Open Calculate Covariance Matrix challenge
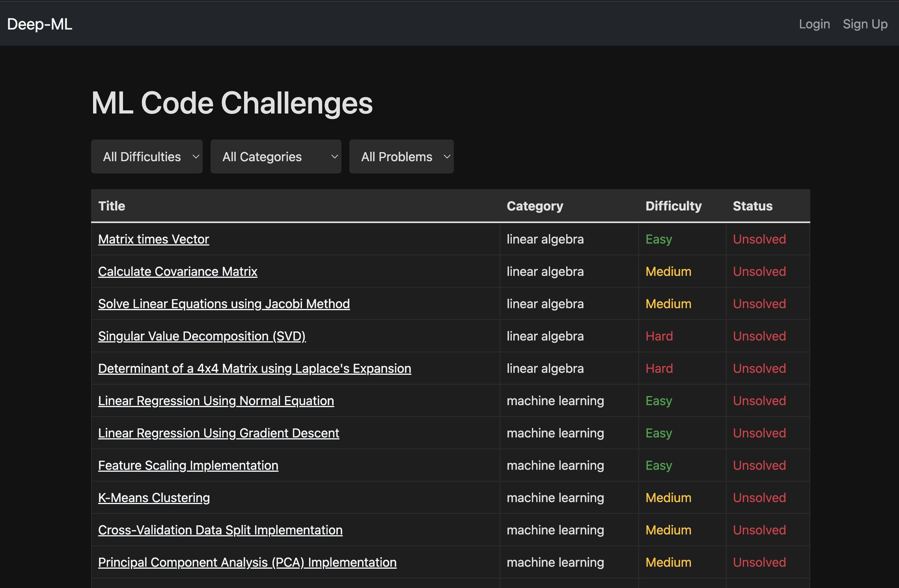Screen dimensions: 899x588 (x=178, y=272)
